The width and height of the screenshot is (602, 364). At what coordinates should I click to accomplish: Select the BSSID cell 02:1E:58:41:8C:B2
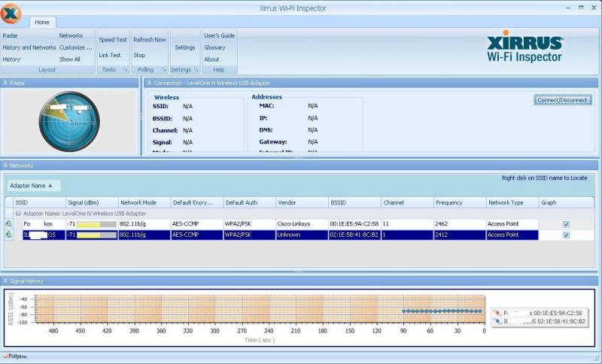(354, 235)
